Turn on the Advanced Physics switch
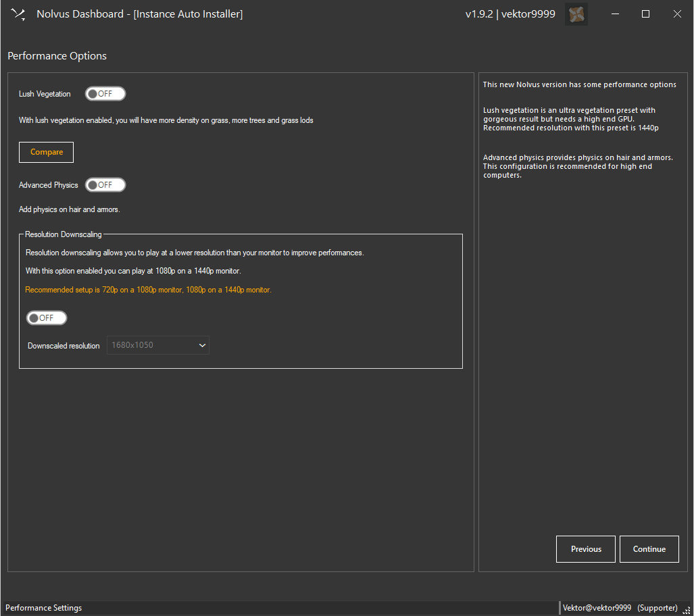 [105, 185]
